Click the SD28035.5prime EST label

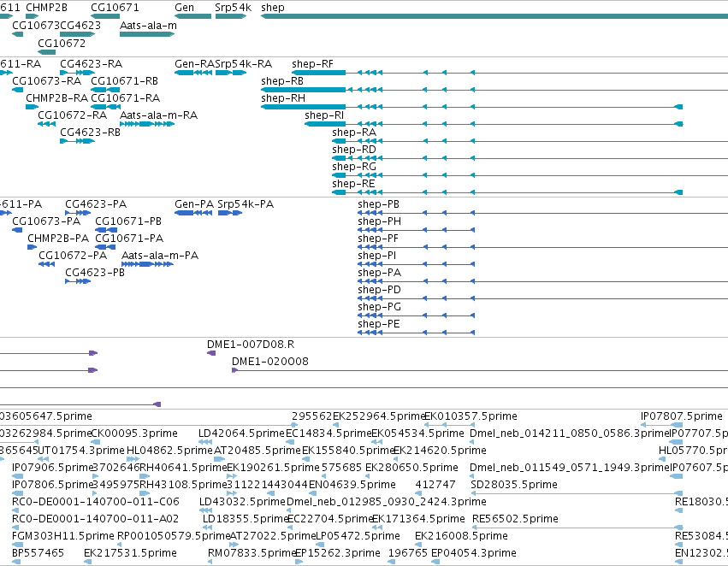pos(514,486)
